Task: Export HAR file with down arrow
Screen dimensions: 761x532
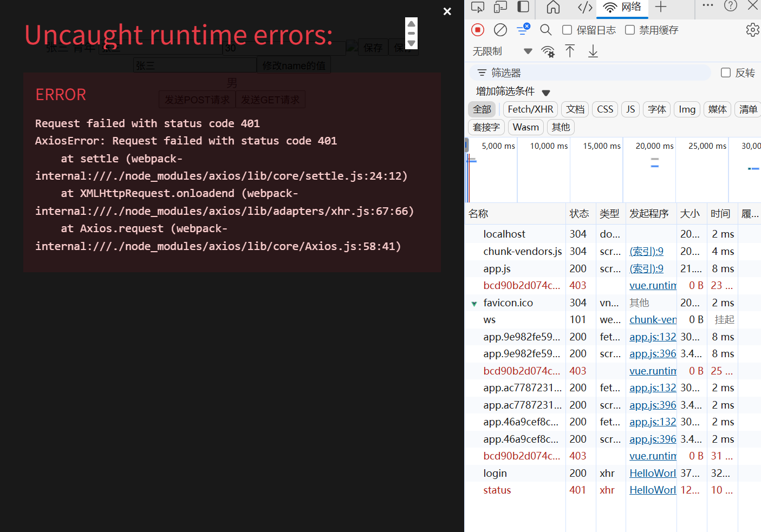Action: (593, 51)
